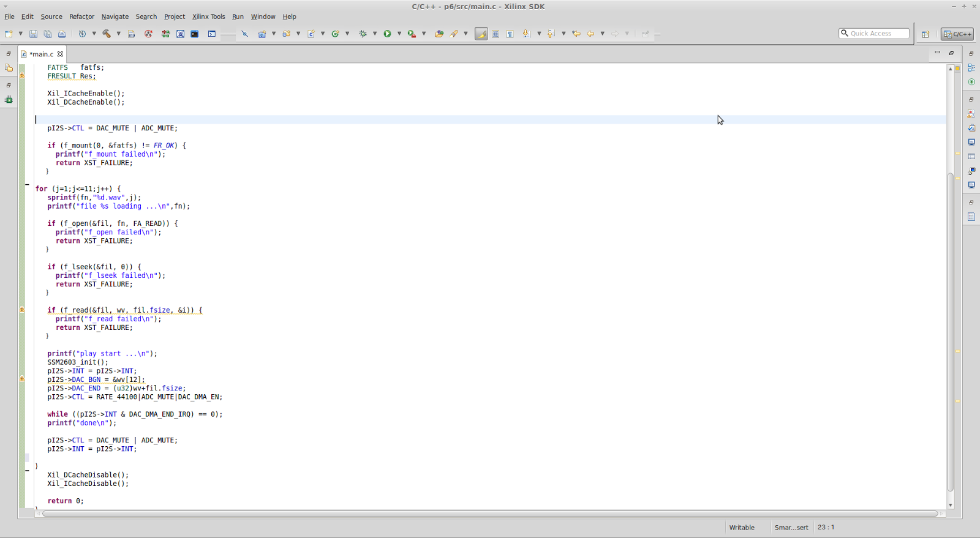
Task: Go to Last Edit Location
Action: click(x=576, y=34)
